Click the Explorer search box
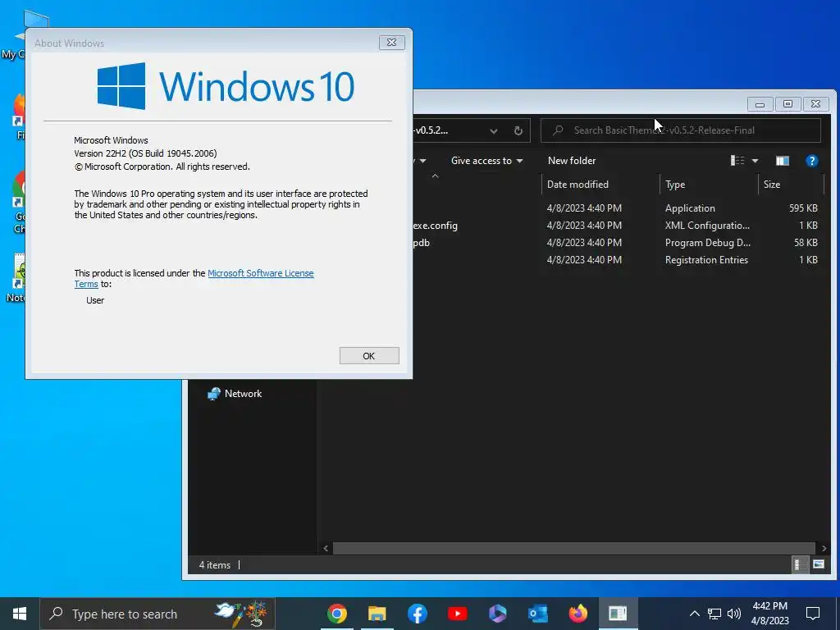The width and height of the screenshot is (840, 630). pos(680,130)
